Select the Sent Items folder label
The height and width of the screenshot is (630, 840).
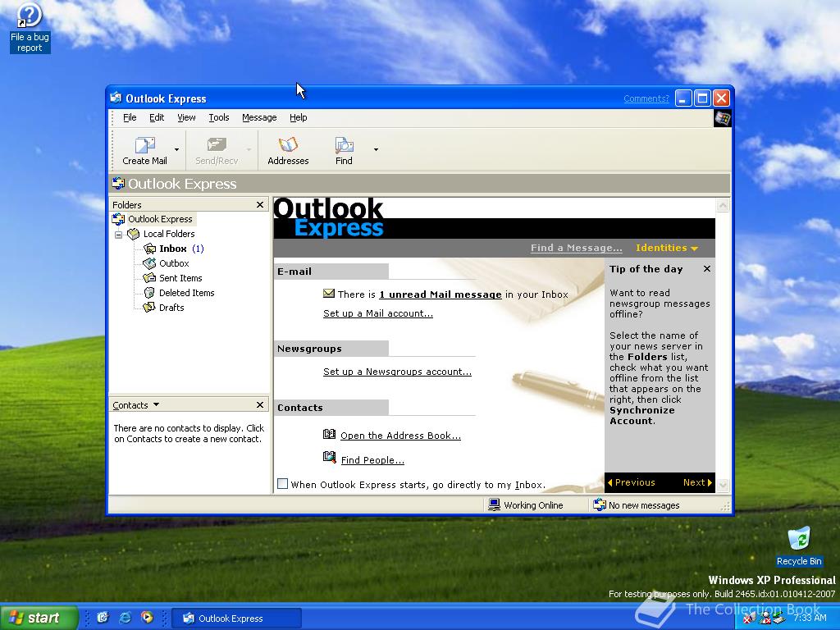pos(180,278)
